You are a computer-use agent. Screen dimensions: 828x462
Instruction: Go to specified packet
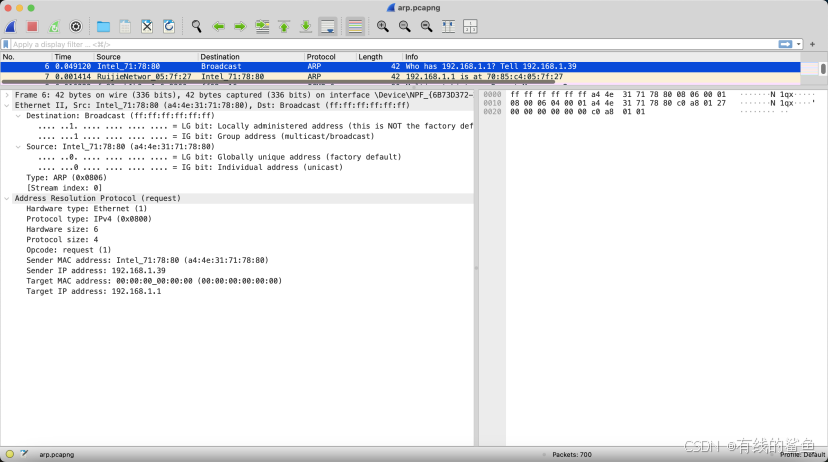pos(262,26)
